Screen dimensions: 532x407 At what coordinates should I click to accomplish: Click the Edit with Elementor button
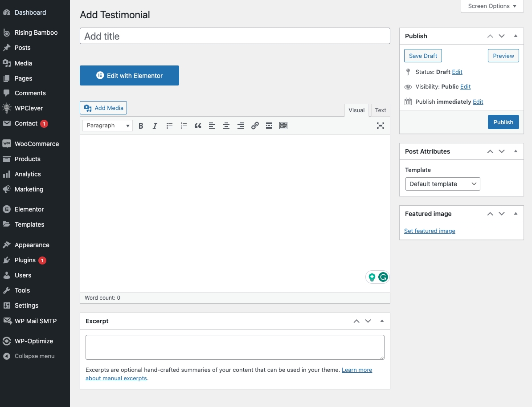pos(129,76)
